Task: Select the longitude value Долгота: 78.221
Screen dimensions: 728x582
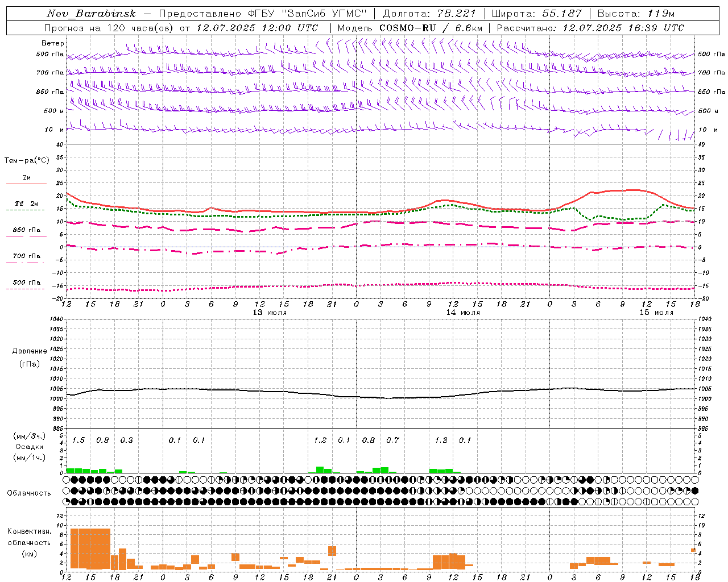Action: tap(429, 14)
